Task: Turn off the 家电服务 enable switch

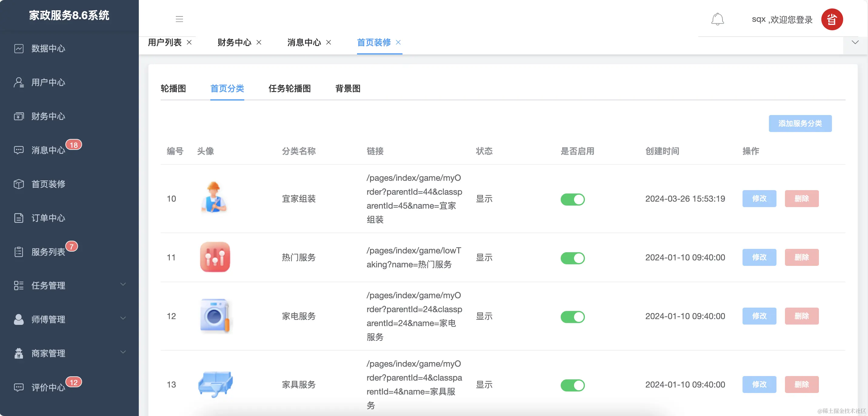Action: coord(573,317)
